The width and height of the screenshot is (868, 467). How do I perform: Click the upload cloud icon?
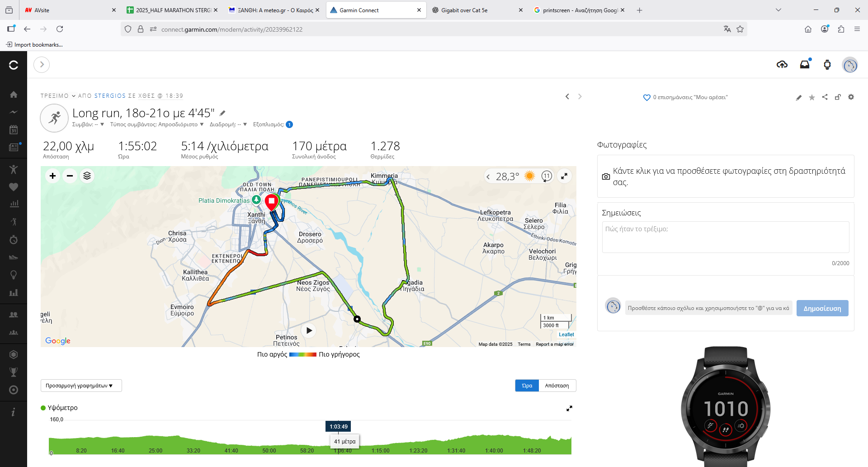(782, 65)
